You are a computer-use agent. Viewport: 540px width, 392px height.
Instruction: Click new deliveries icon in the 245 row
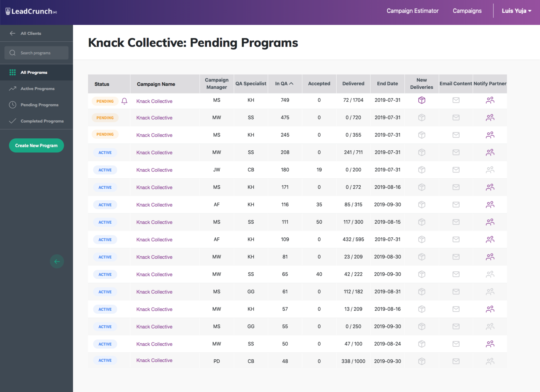tap(421, 135)
